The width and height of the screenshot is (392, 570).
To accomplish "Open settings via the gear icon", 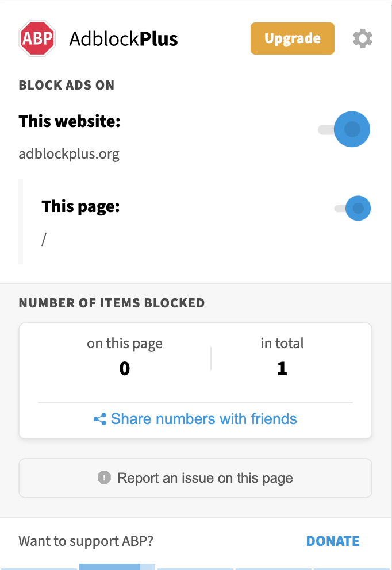I will click(x=362, y=38).
